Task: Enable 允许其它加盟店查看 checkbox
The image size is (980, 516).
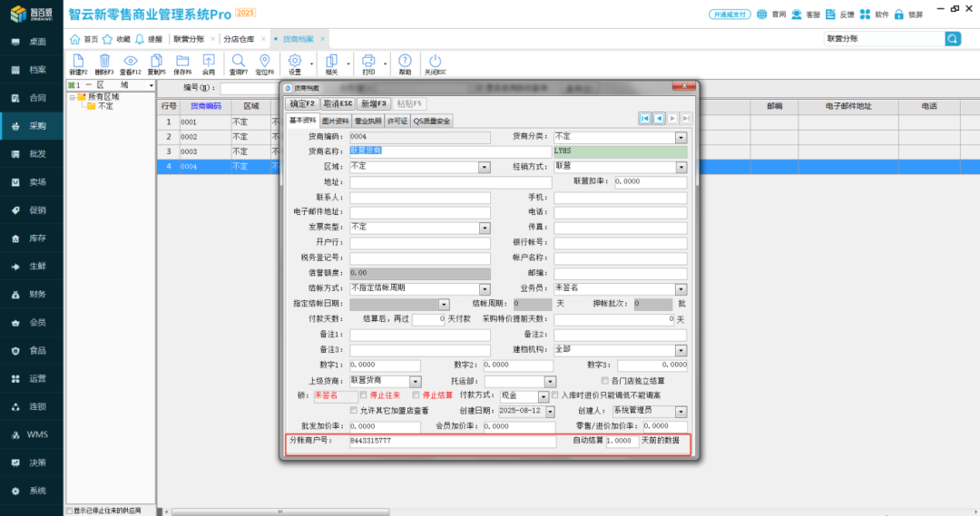Action: (x=354, y=411)
